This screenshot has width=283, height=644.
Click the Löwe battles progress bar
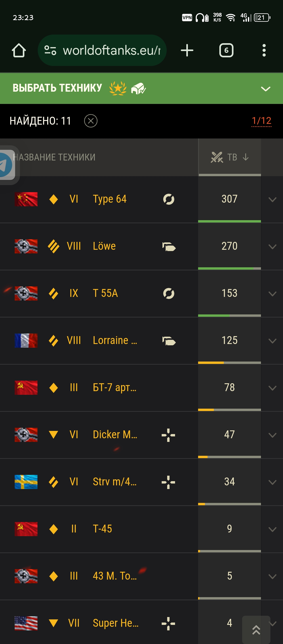click(x=230, y=268)
